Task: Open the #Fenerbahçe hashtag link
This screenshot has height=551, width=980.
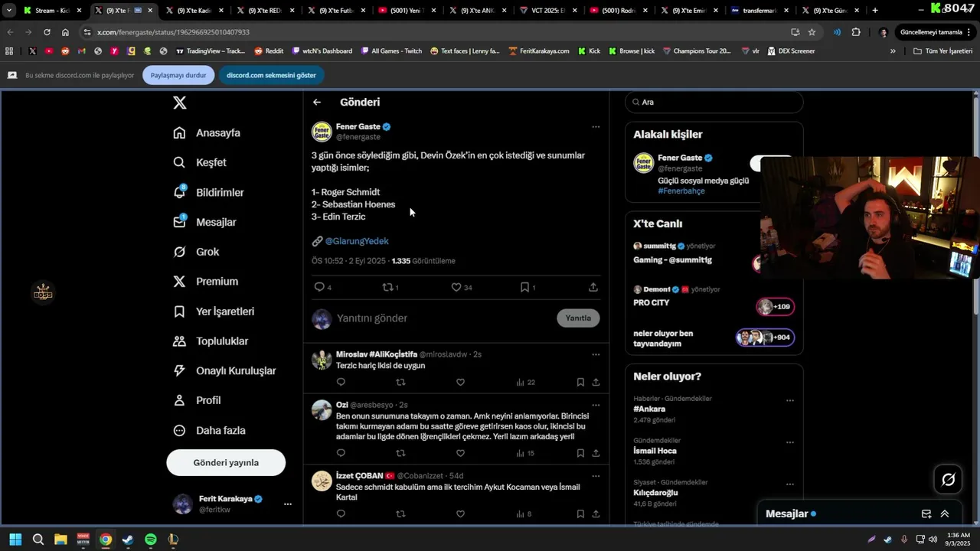Action: coord(681,191)
